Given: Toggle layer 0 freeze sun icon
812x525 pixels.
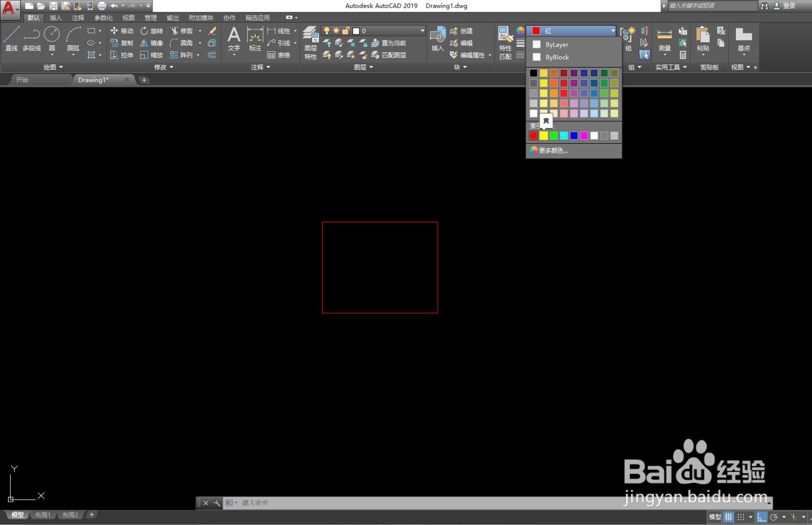Looking at the screenshot, I should tap(336, 31).
